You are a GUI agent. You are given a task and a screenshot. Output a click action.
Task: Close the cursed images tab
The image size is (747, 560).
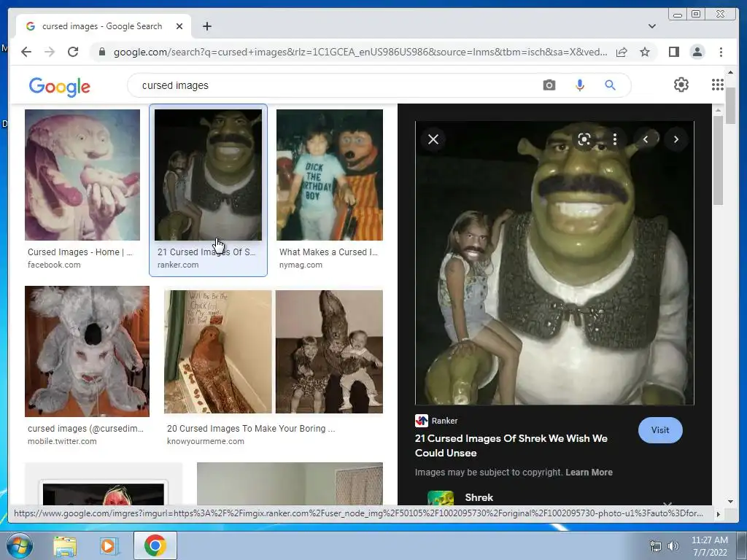[179, 26]
